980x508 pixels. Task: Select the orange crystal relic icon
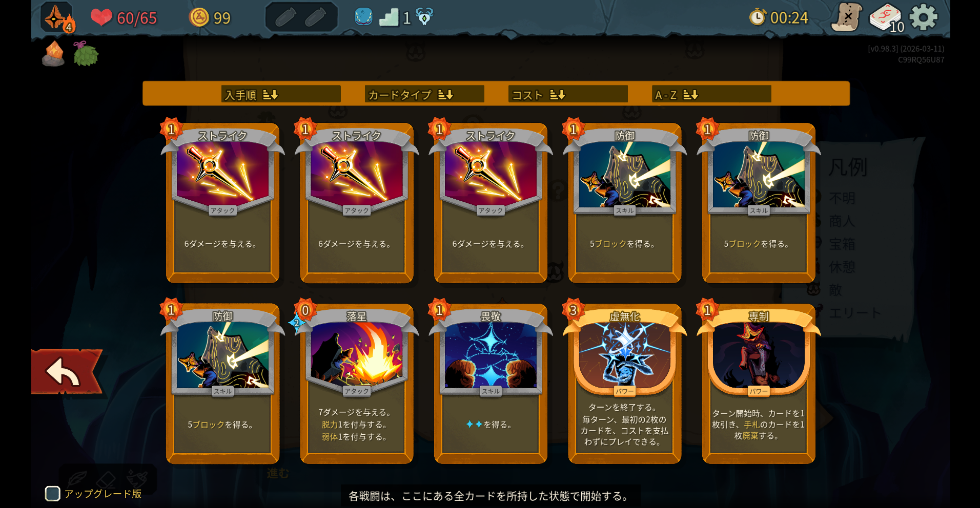(x=53, y=54)
